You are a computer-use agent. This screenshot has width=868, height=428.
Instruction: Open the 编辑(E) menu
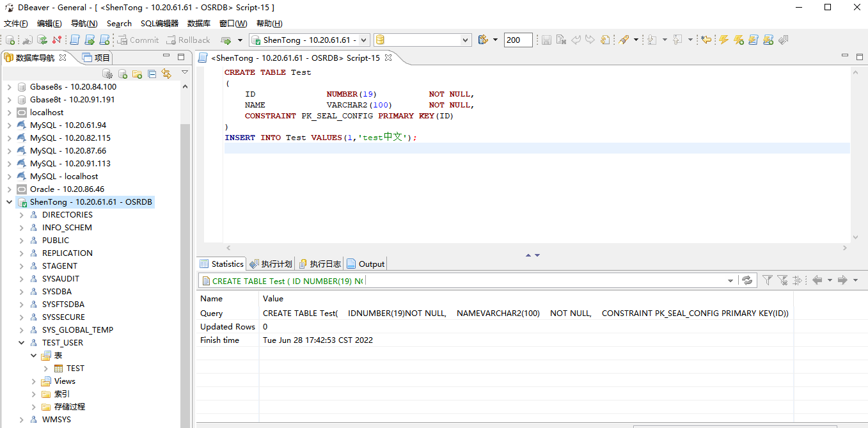click(49, 23)
